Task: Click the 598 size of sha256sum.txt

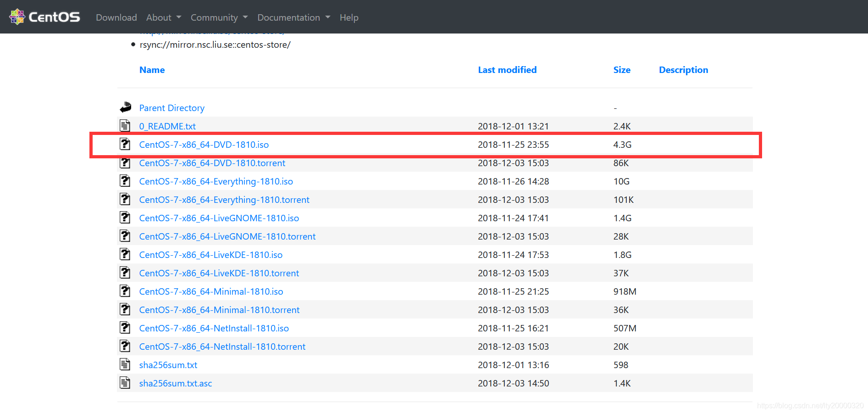Action: tap(621, 365)
